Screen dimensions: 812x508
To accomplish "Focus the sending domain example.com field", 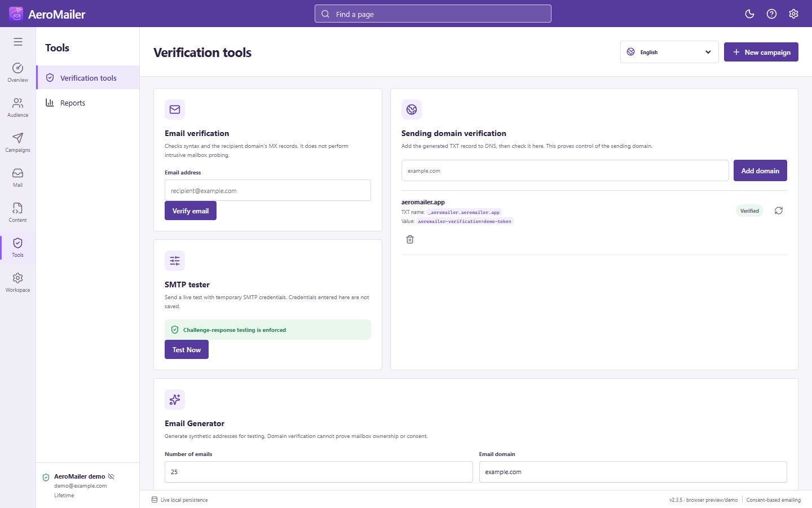I will pos(565,170).
